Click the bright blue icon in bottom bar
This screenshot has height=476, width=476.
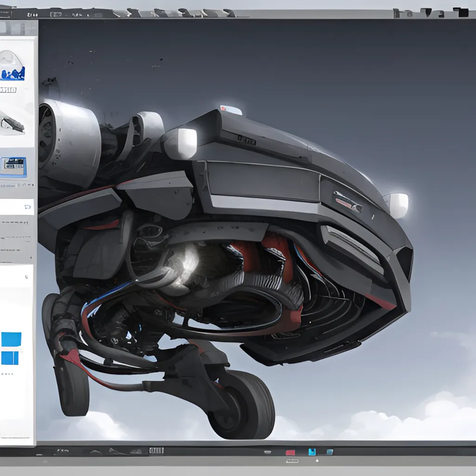(x=312, y=452)
